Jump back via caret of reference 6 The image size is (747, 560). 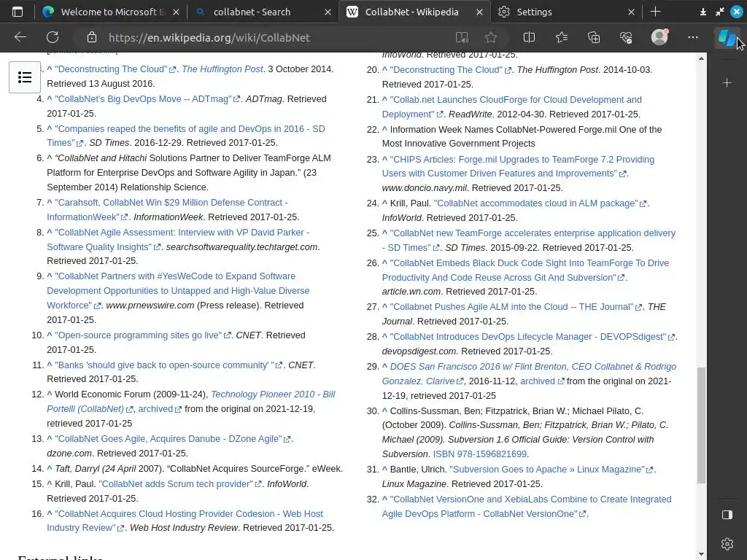tap(50, 157)
